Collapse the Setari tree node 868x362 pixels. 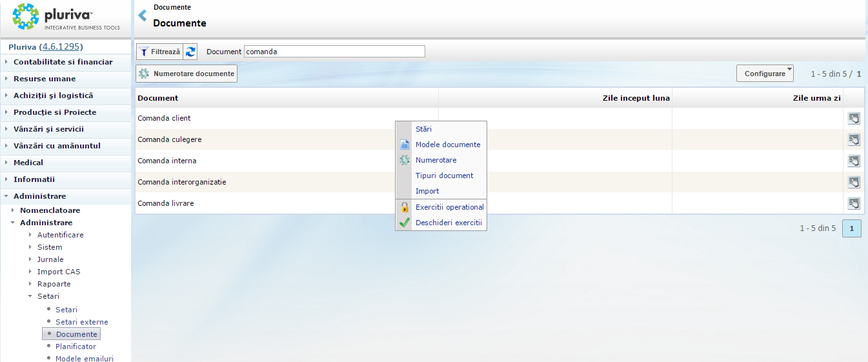click(x=30, y=297)
